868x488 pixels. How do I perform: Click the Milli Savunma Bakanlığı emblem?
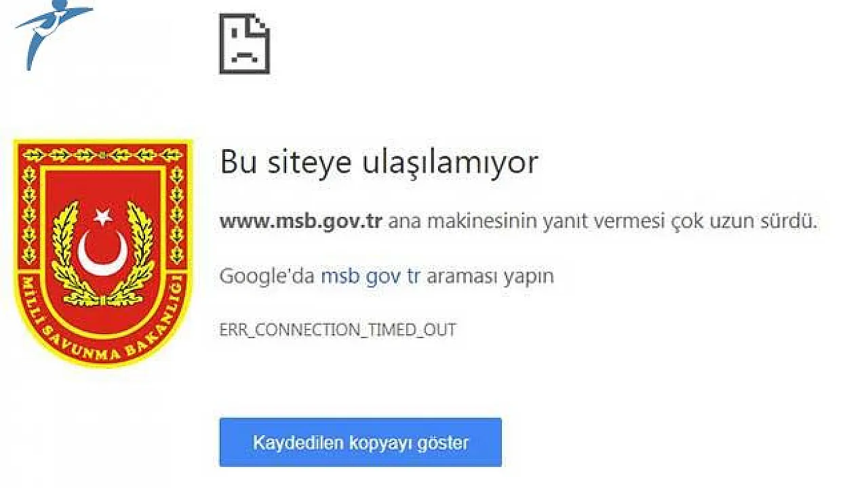pos(103,253)
